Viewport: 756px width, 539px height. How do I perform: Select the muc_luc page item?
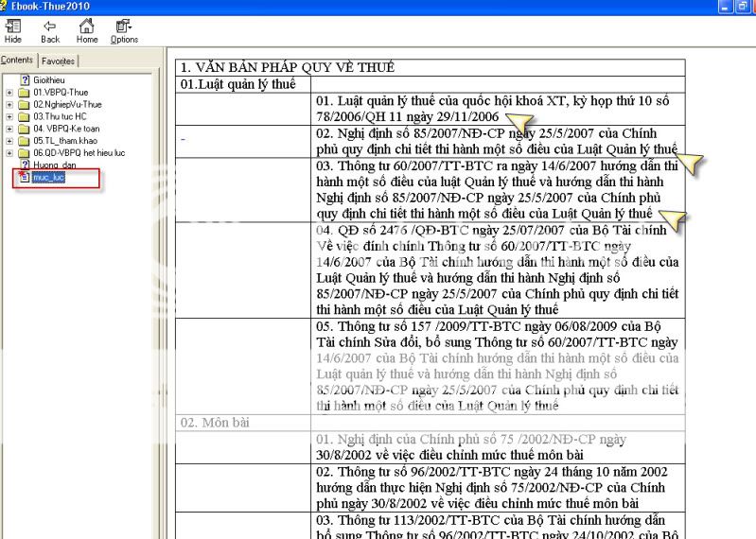(x=47, y=177)
